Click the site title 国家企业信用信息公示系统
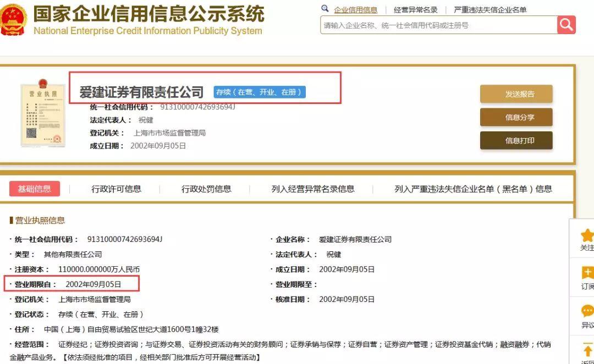 pyautogui.click(x=149, y=14)
